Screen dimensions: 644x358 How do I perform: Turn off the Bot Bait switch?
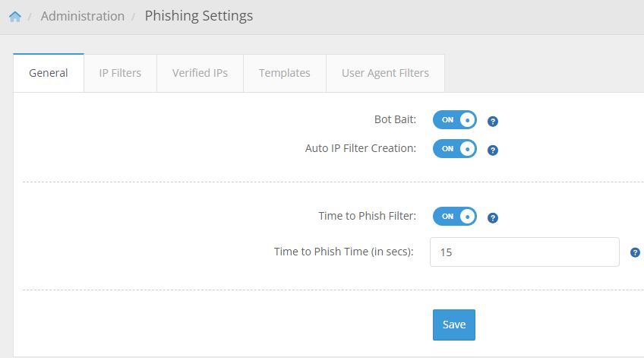(455, 119)
